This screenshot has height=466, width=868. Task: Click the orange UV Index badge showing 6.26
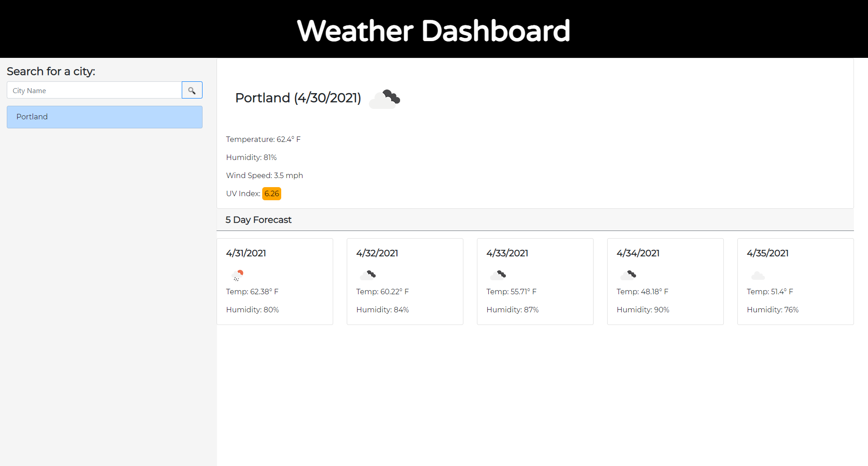tap(271, 193)
